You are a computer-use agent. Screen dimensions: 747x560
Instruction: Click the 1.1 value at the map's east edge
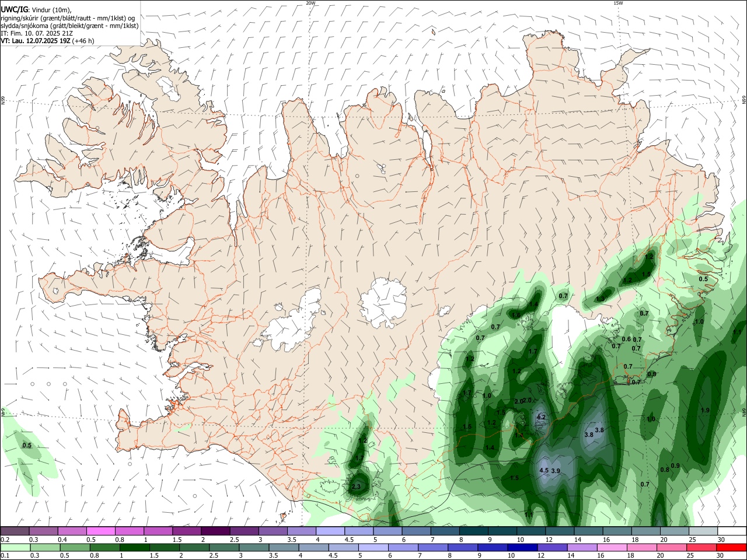click(x=737, y=331)
